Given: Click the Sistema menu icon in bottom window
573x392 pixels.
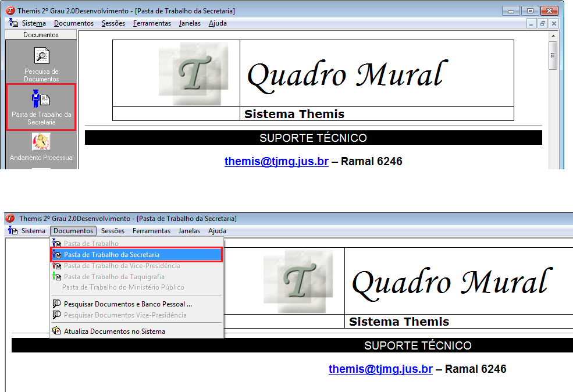Looking at the screenshot, I should click(x=13, y=230).
